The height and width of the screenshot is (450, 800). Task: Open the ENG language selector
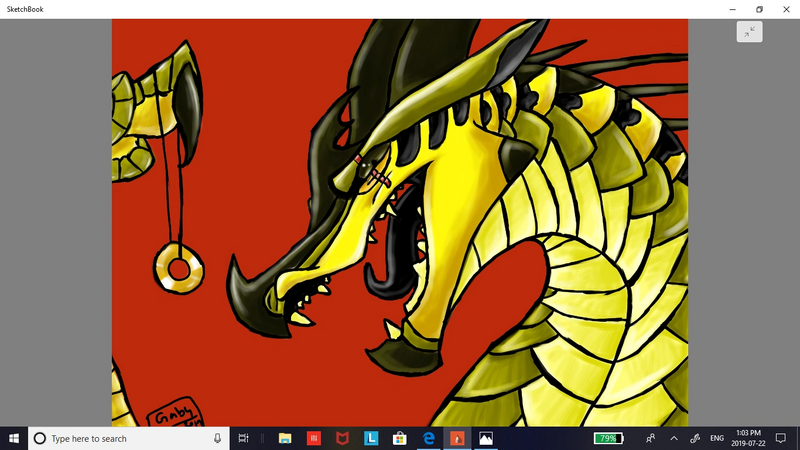717,438
